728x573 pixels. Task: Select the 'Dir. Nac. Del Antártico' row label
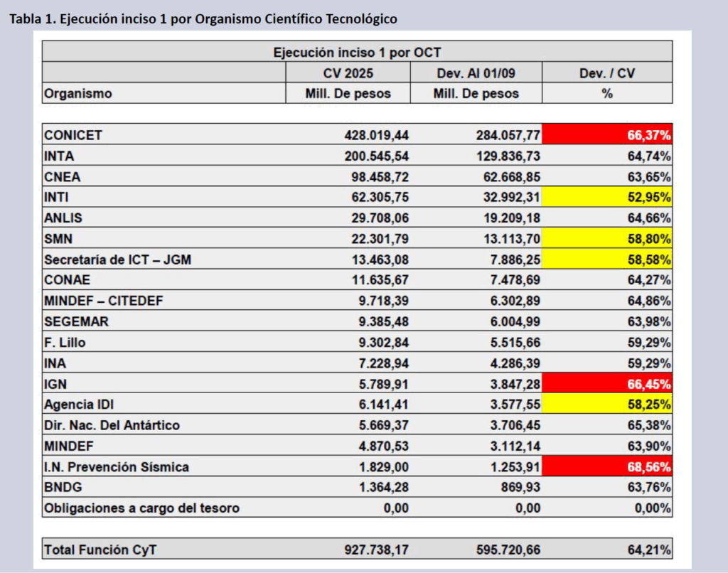(112, 425)
